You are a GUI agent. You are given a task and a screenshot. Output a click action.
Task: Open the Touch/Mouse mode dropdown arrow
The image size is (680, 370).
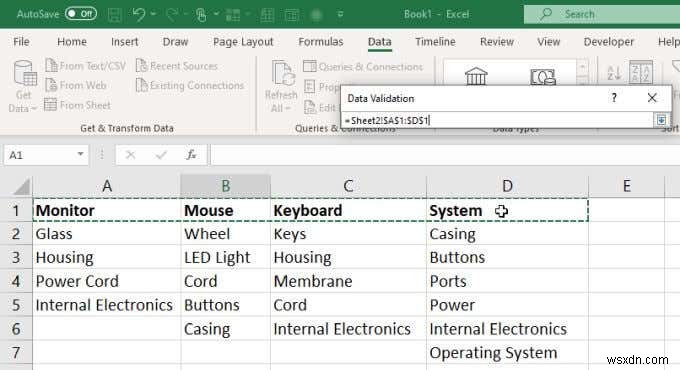(216, 14)
